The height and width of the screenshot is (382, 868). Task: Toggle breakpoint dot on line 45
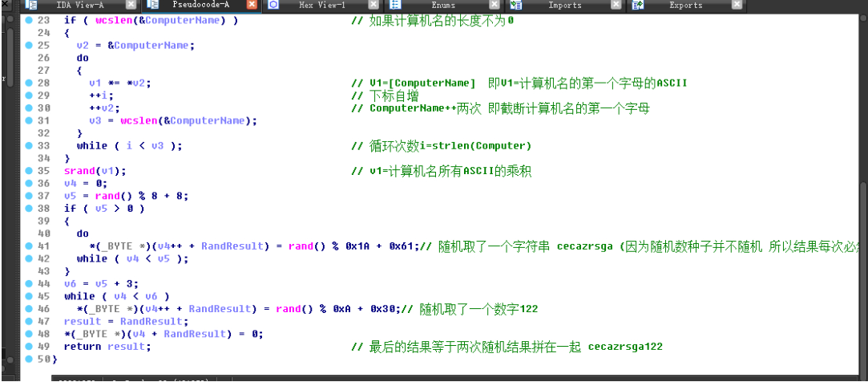29,297
